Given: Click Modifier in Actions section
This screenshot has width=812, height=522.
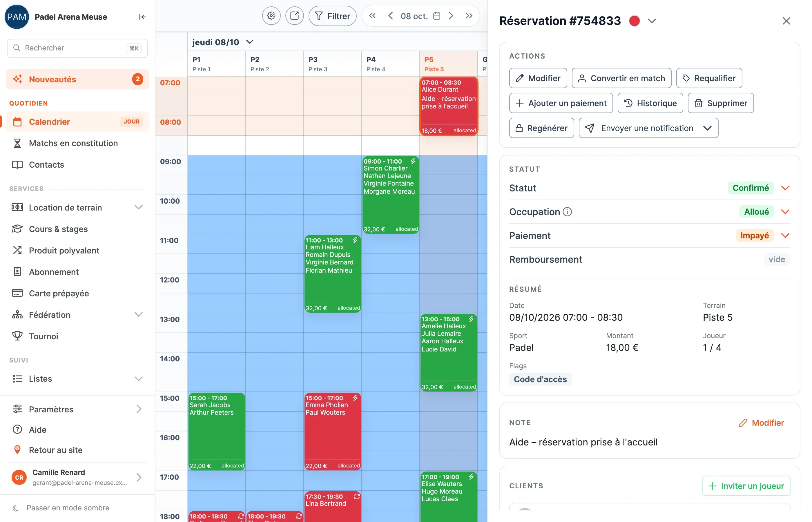Looking at the screenshot, I should click(x=538, y=78).
